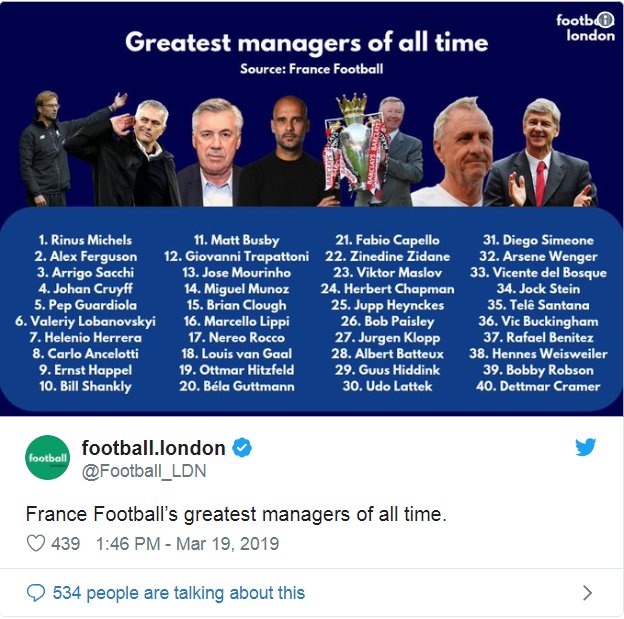Open '534 people are talking about this'
This screenshot has height=619, width=624.
[179, 593]
